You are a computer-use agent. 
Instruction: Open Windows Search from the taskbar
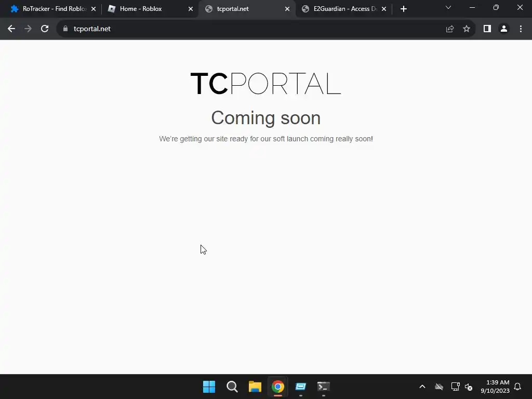[232, 387]
